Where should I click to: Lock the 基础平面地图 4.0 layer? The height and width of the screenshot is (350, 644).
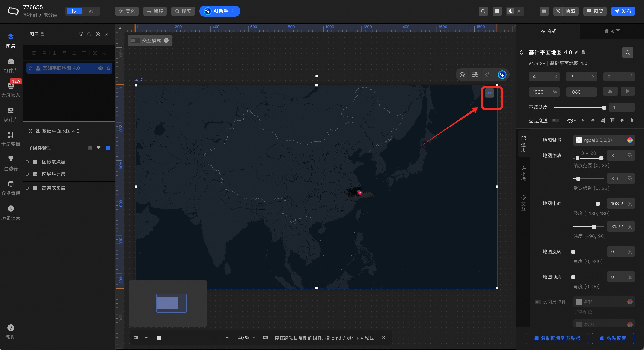coord(108,68)
